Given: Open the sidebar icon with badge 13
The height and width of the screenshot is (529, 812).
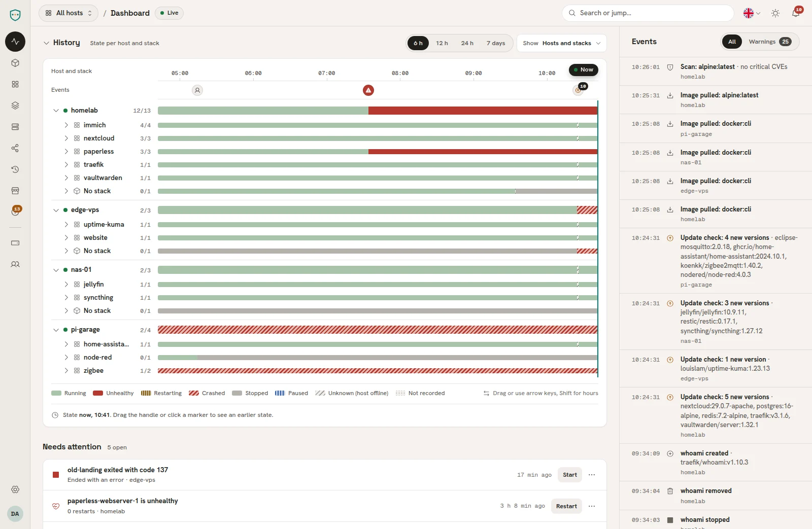Looking at the screenshot, I should [15, 211].
